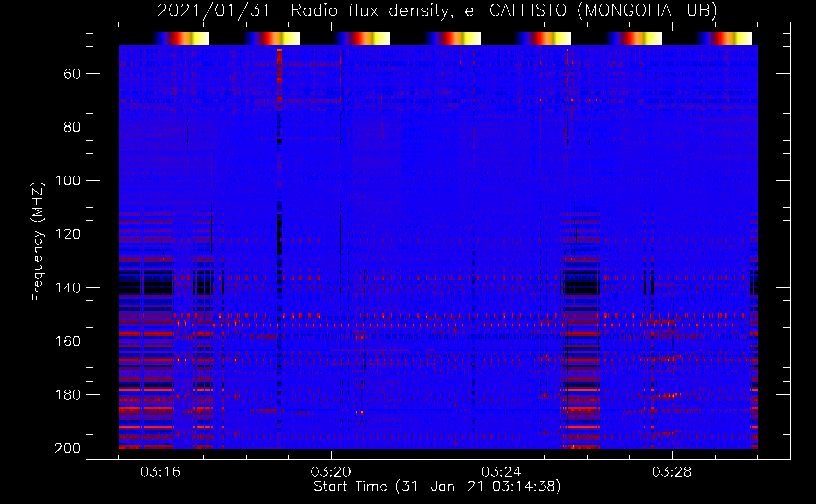This screenshot has width=816, height=504.
Task: Click the 200 frequency tick label
Action: coord(68,448)
